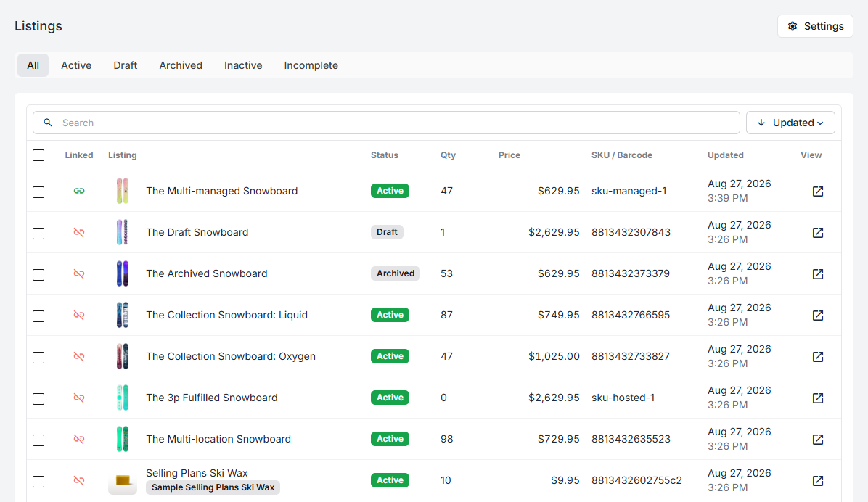Click 3p Fulfilled Snowboard thumbnail
The height and width of the screenshot is (502, 868).
[x=123, y=398]
